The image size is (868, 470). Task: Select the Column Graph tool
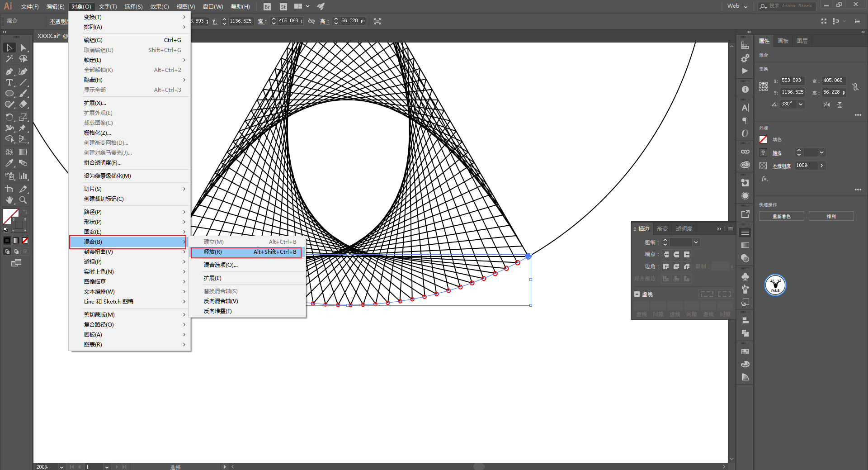pyautogui.click(x=24, y=176)
